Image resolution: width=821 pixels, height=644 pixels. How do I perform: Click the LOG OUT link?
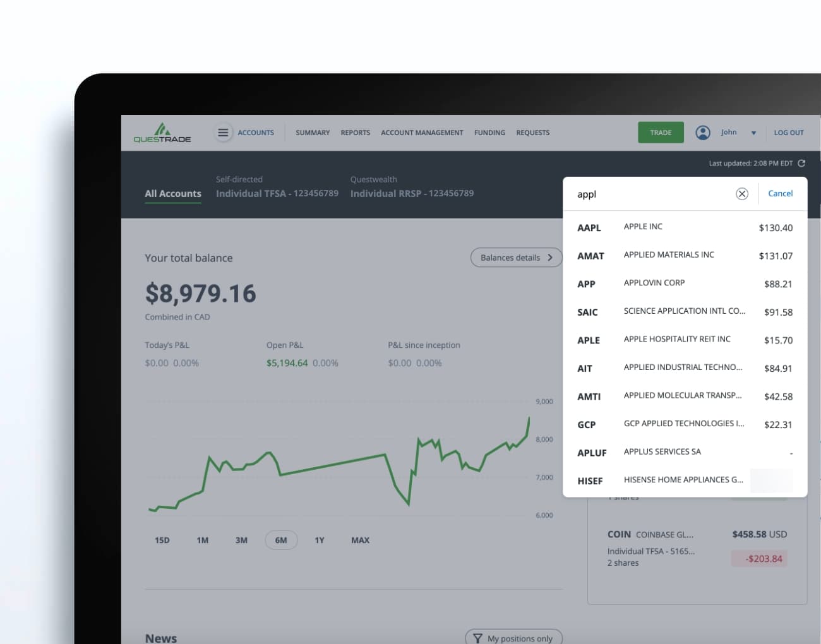pyautogui.click(x=789, y=133)
